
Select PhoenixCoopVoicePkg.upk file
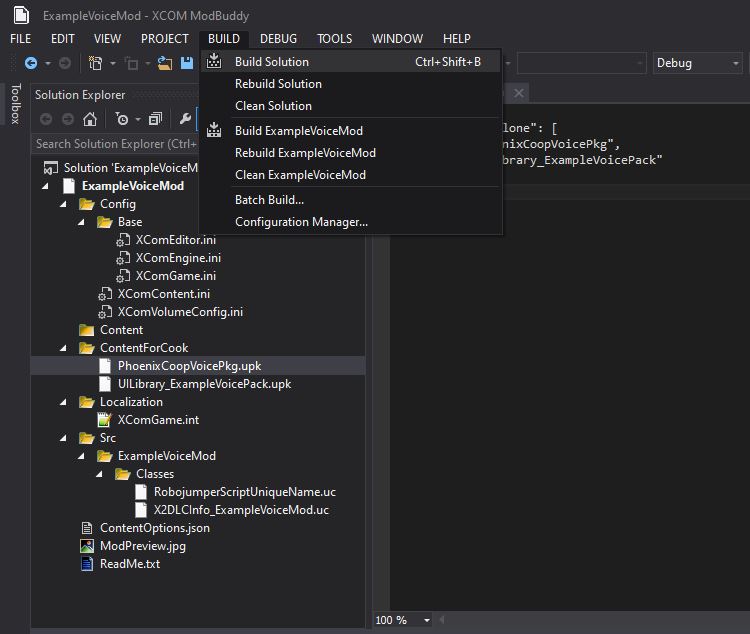[189, 366]
